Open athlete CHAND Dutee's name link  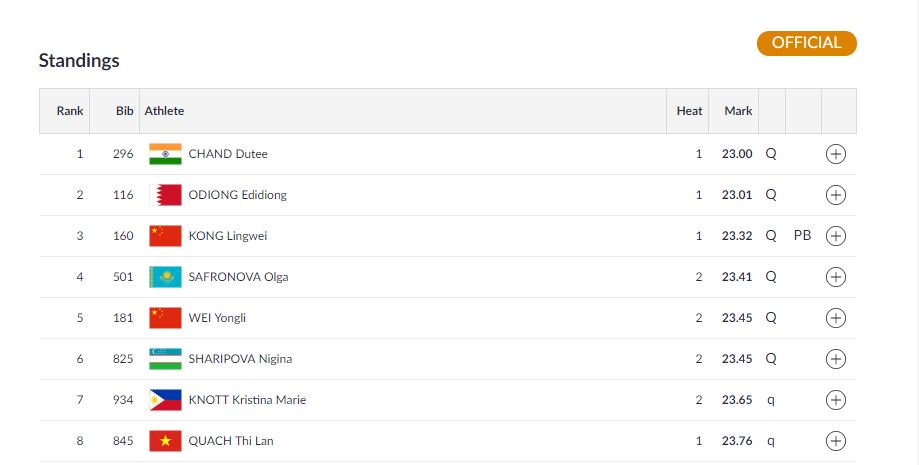click(228, 154)
